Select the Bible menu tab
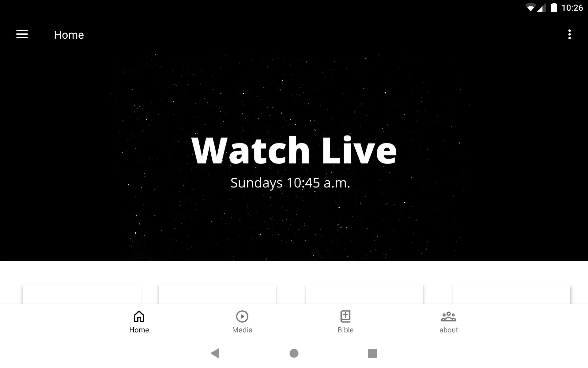This screenshot has width=588, height=368. click(345, 321)
